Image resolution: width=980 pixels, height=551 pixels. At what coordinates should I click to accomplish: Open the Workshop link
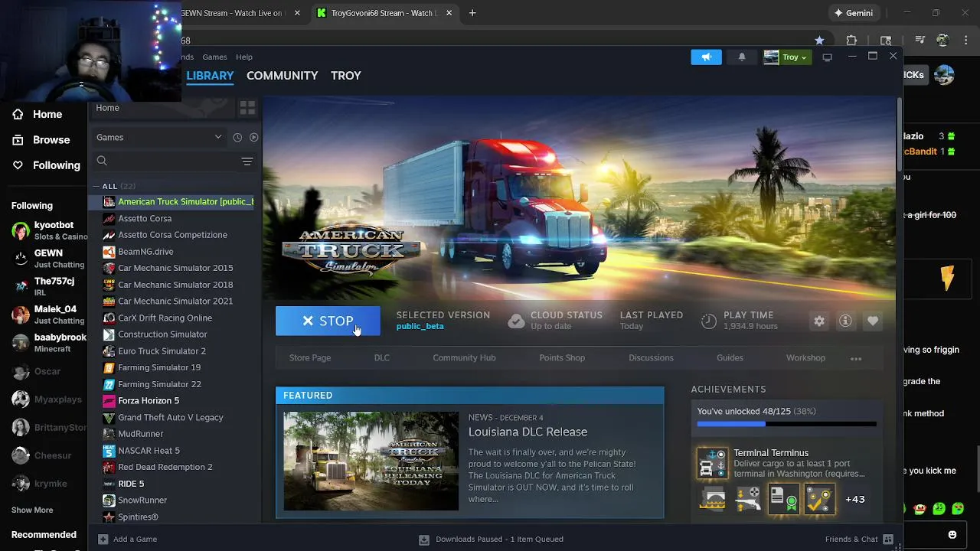pos(805,358)
